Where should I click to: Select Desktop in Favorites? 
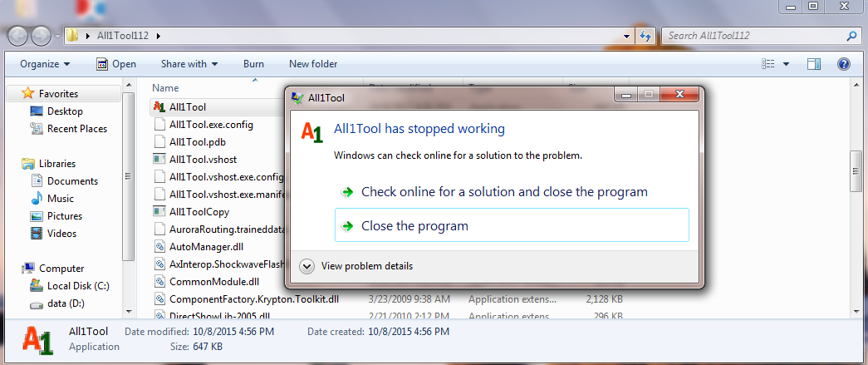(x=65, y=111)
